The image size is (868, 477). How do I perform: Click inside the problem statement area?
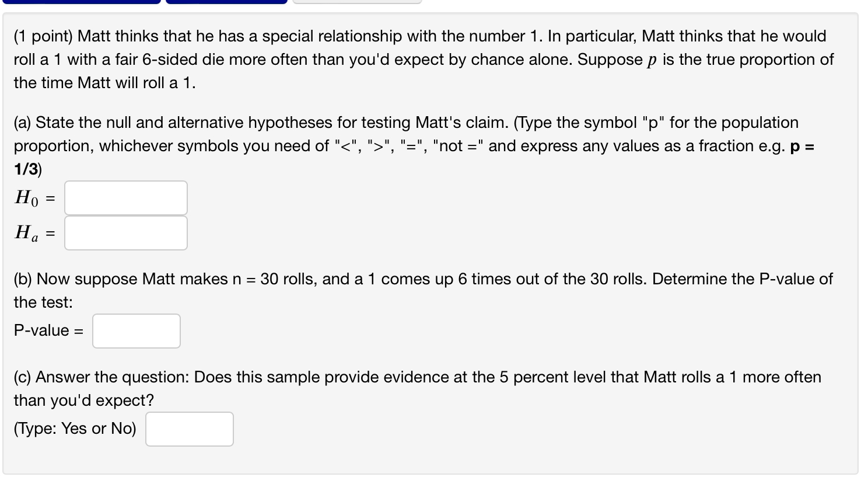(408, 58)
